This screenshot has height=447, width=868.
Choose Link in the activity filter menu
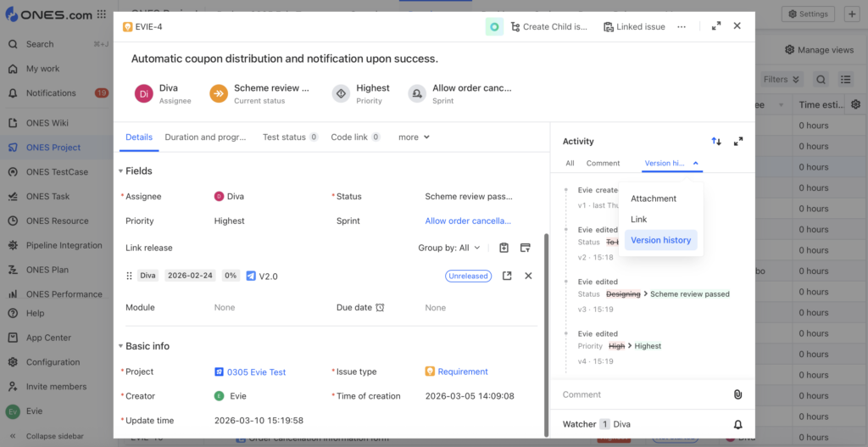[x=638, y=219]
